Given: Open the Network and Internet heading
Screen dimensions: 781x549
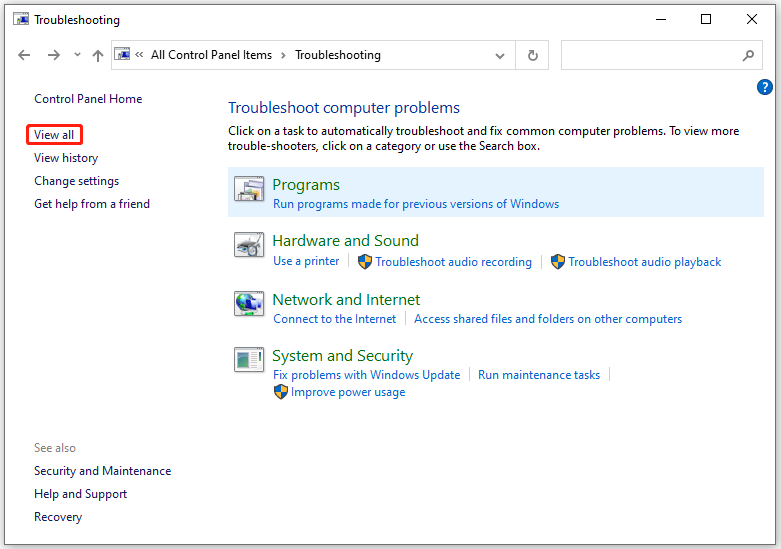Looking at the screenshot, I should (x=346, y=299).
